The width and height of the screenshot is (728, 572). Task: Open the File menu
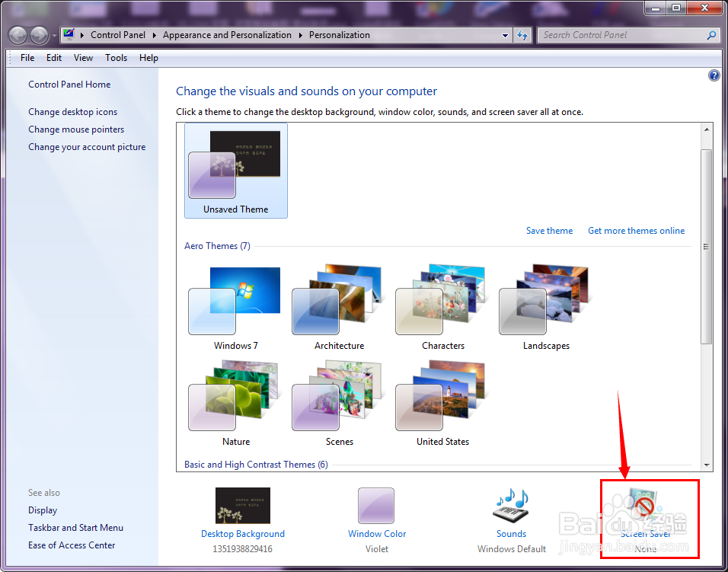point(27,58)
